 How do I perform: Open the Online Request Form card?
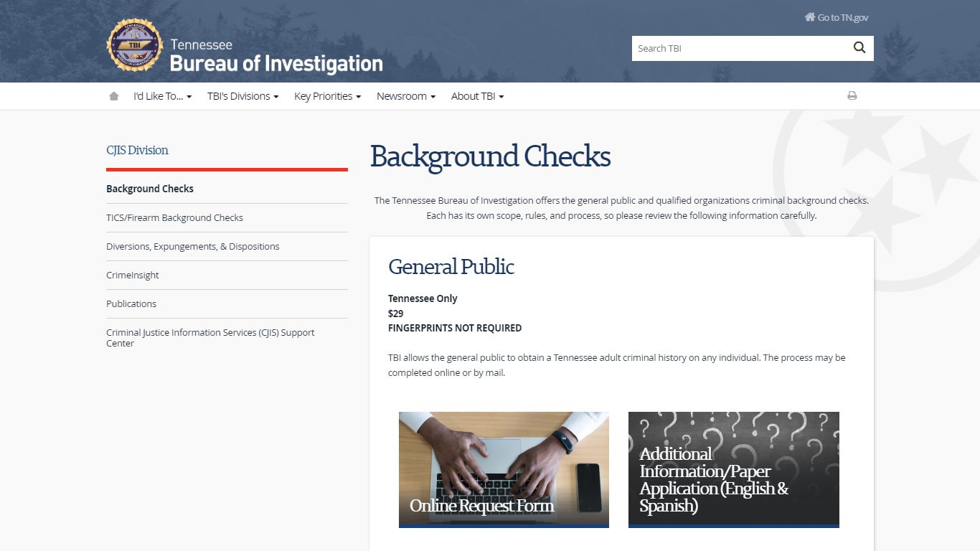pos(504,469)
